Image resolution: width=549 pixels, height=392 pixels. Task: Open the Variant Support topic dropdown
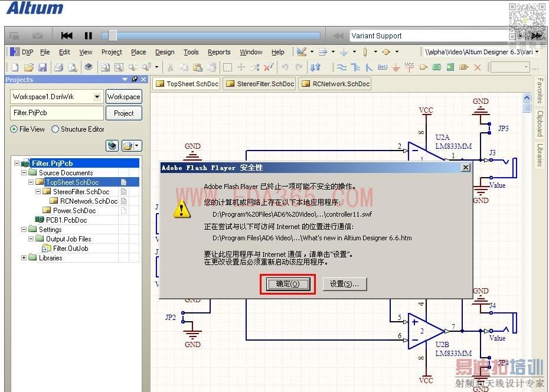point(521,35)
